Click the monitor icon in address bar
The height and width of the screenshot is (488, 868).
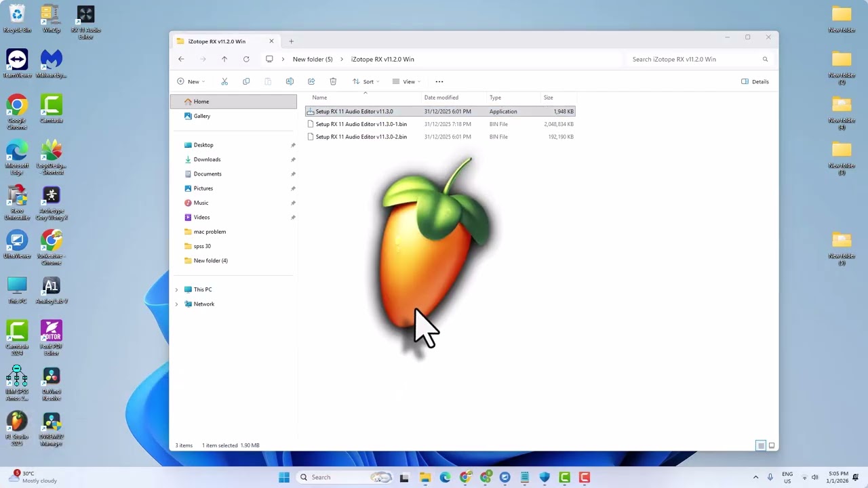[269, 59]
